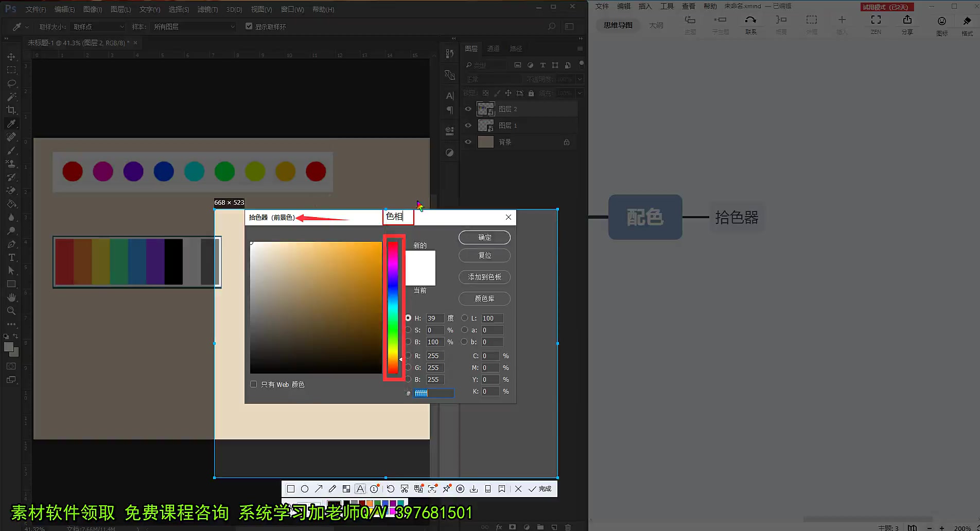Select the H hue radio button
The height and width of the screenshot is (531, 980).
pos(408,318)
